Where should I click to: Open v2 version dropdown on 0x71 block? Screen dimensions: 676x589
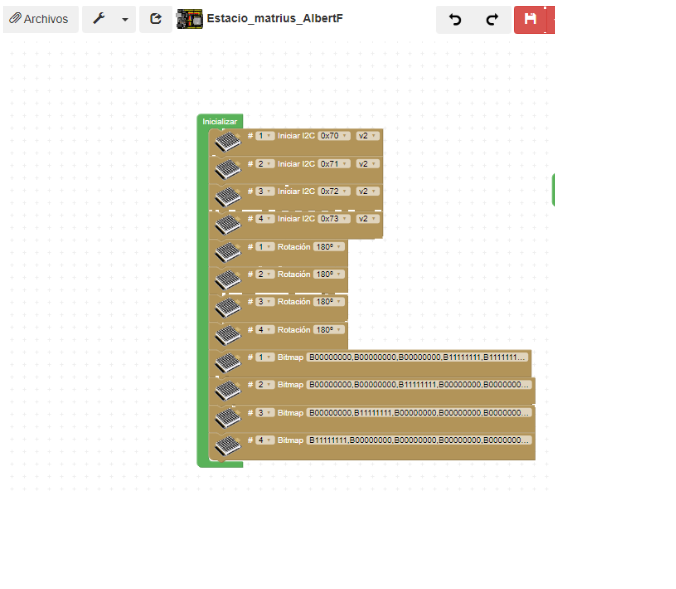coord(367,163)
